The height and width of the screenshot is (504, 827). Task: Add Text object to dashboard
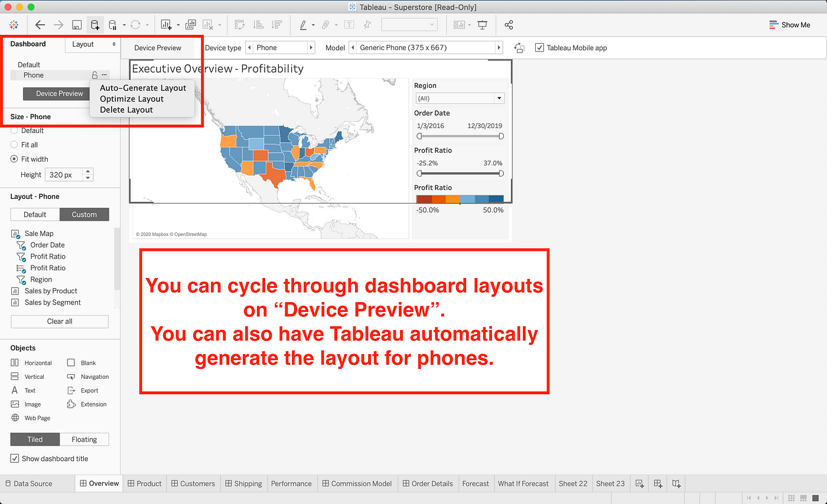[x=23, y=391]
